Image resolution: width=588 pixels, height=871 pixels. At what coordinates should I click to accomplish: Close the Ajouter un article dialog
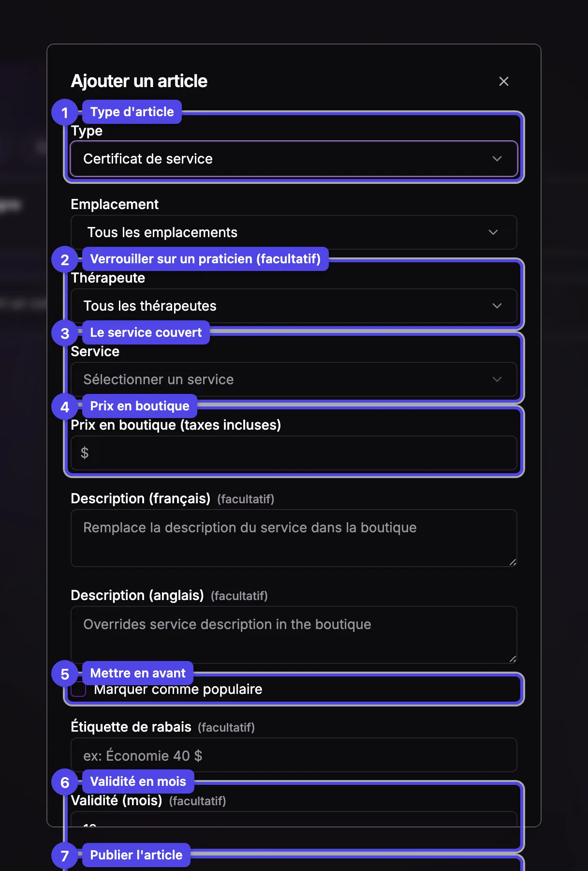pyautogui.click(x=503, y=81)
